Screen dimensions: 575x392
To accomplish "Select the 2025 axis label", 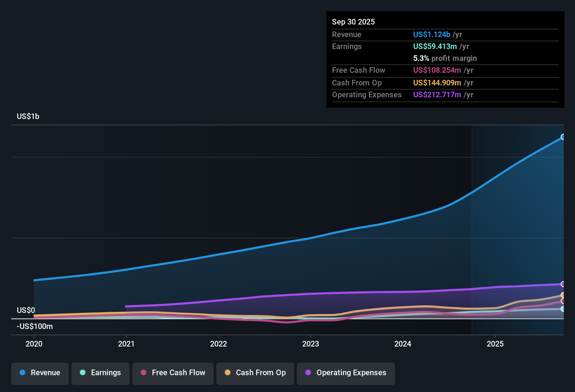I will tap(496, 344).
